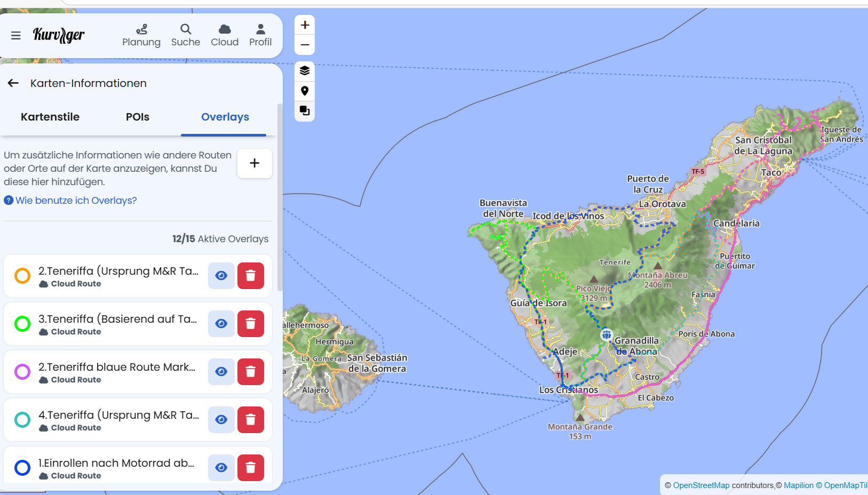Open the Cloud panel
This screenshot has width=868, height=495.
pos(225,35)
